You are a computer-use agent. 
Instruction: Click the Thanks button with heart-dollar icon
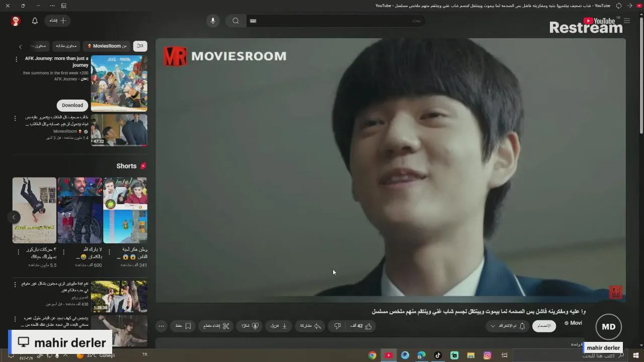point(250,326)
